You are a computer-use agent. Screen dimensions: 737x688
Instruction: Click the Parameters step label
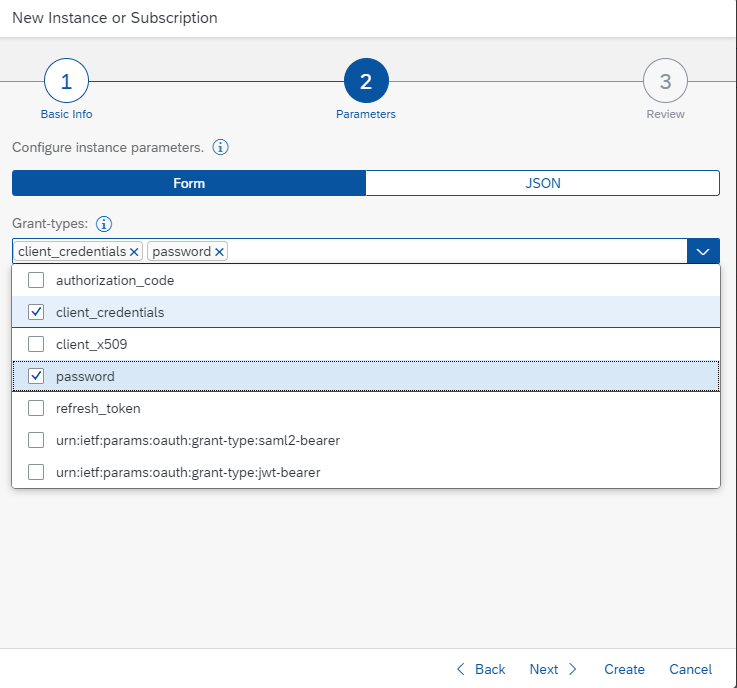pos(366,114)
